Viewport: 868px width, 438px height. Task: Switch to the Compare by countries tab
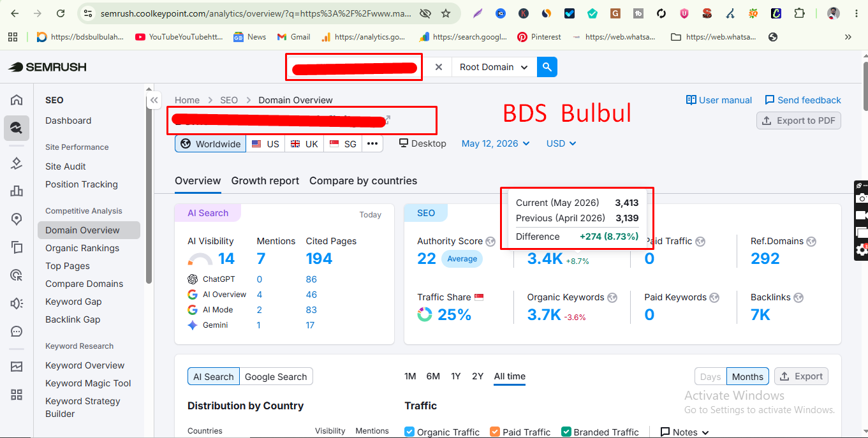coord(363,180)
